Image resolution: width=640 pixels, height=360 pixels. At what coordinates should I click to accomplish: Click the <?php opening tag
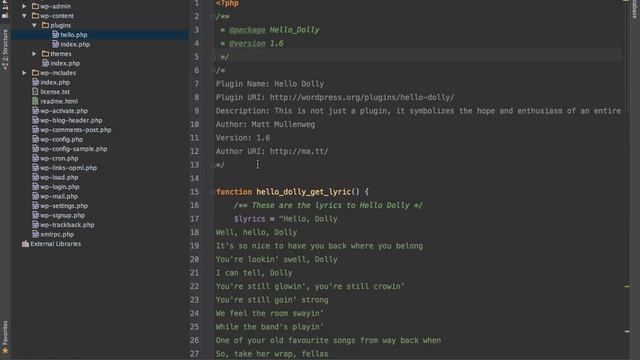(227, 3)
